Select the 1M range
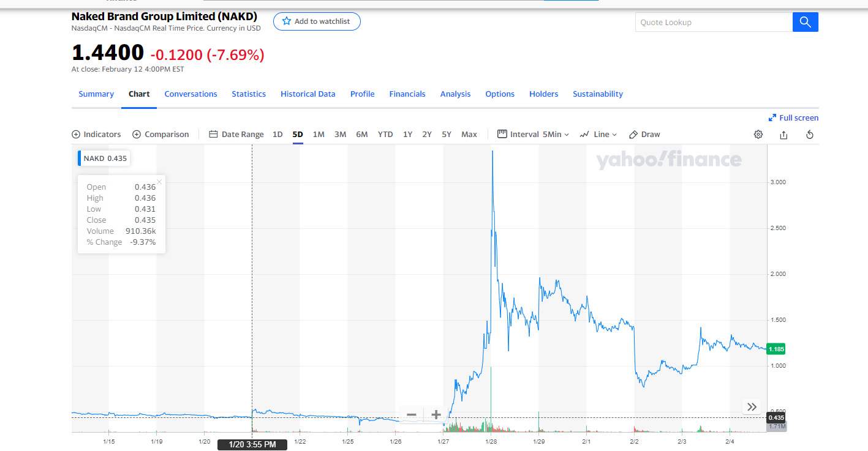This screenshot has width=868, height=451. 319,135
